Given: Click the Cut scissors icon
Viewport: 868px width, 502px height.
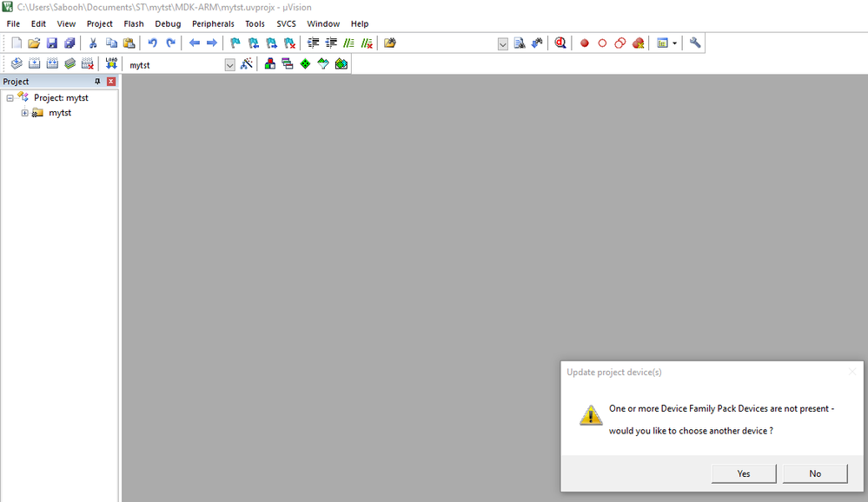Looking at the screenshot, I should pyautogui.click(x=93, y=43).
